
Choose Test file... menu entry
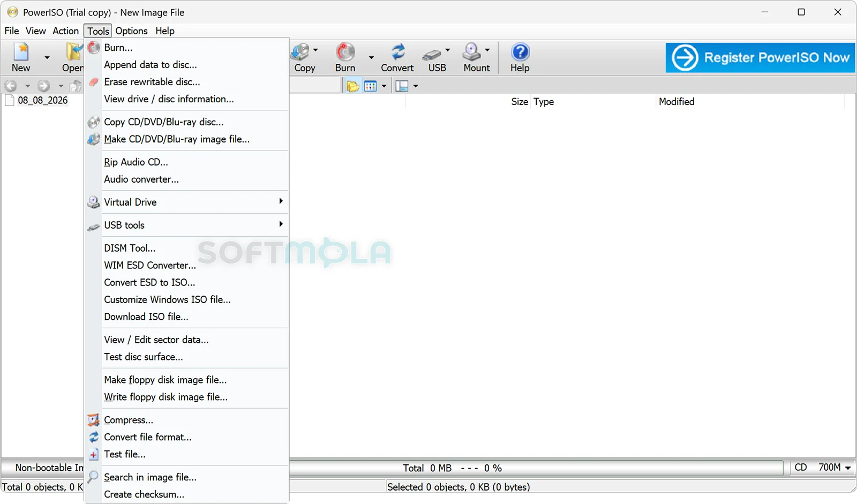[186, 454]
